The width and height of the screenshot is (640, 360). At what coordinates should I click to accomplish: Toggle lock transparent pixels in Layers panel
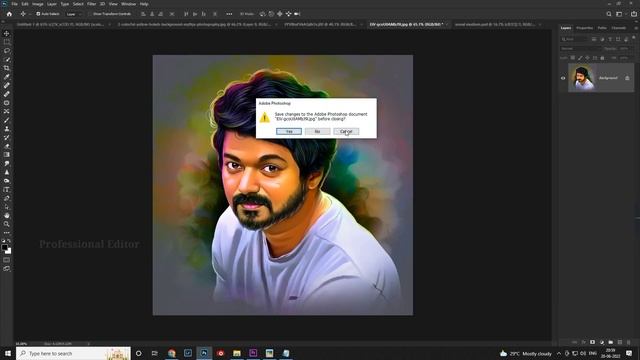point(573,58)
